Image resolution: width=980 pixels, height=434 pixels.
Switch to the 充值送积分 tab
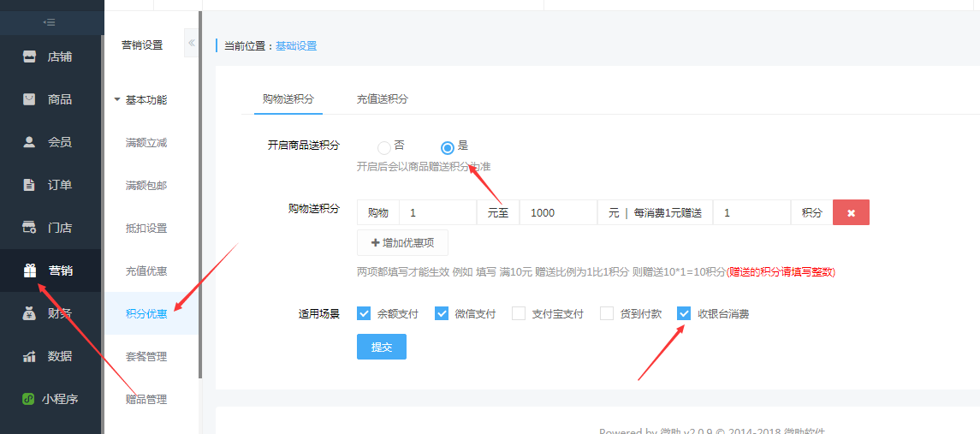point(382,99)
